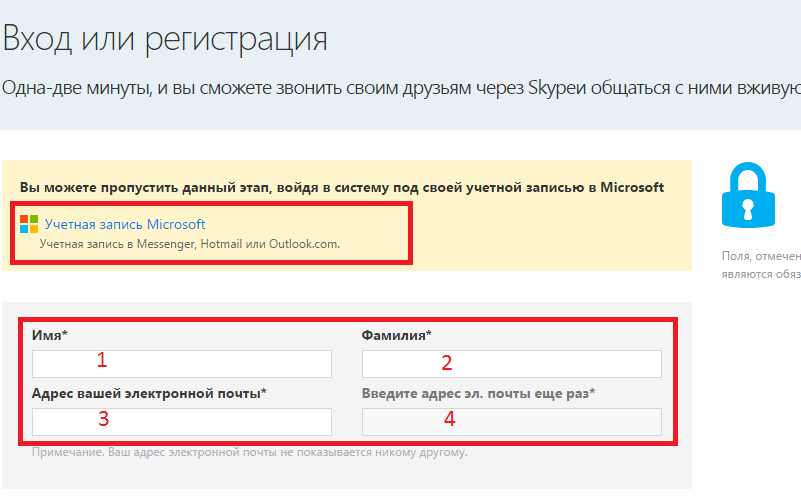This screenshot has height=503, width=801.
Task: Click the blue padlock icon
Action: [748, 195]
